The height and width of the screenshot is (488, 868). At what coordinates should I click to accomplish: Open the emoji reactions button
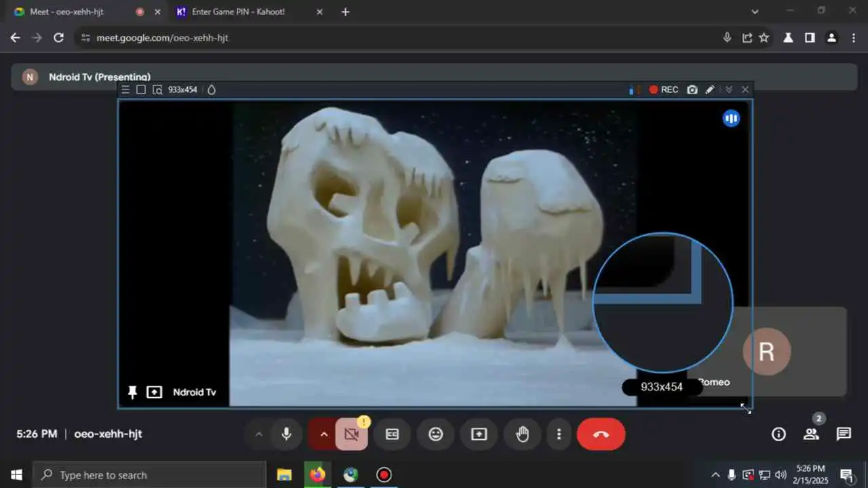tap(436, 434)
